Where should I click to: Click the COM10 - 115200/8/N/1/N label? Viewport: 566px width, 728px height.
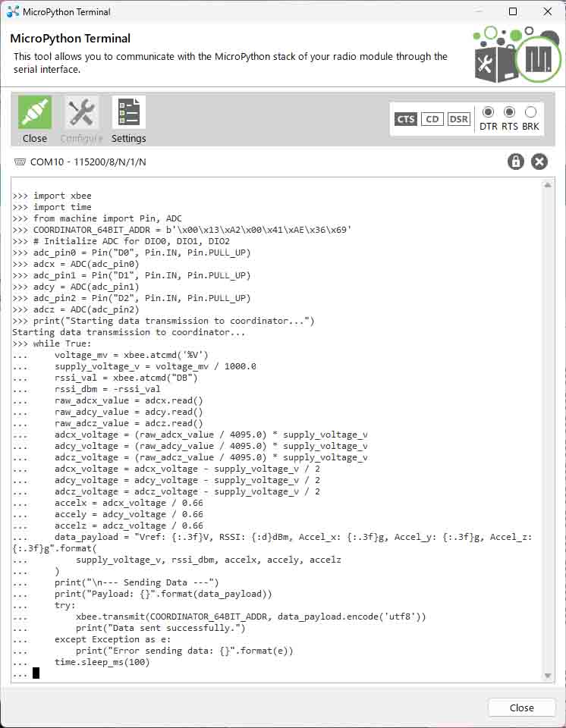[88, 162]
